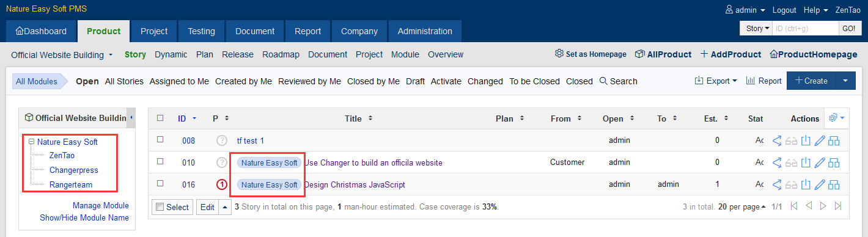Viewport: 868px width, 237px height.
Task: Go to the last page of stories
Action: 838,206
